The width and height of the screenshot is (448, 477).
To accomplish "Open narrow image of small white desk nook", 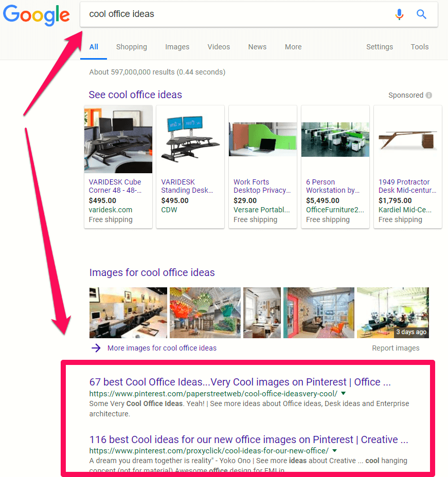I will [262, 313].
